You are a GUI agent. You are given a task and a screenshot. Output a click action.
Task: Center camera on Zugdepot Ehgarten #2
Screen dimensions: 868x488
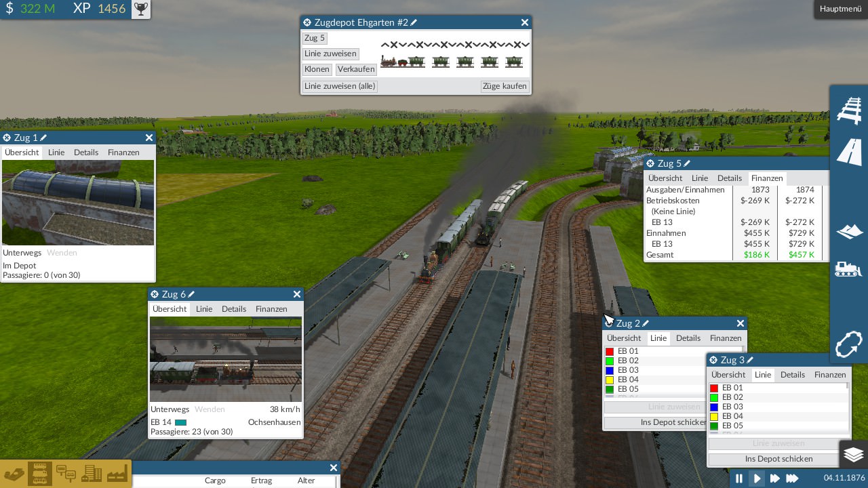click(x=307, y=22)
